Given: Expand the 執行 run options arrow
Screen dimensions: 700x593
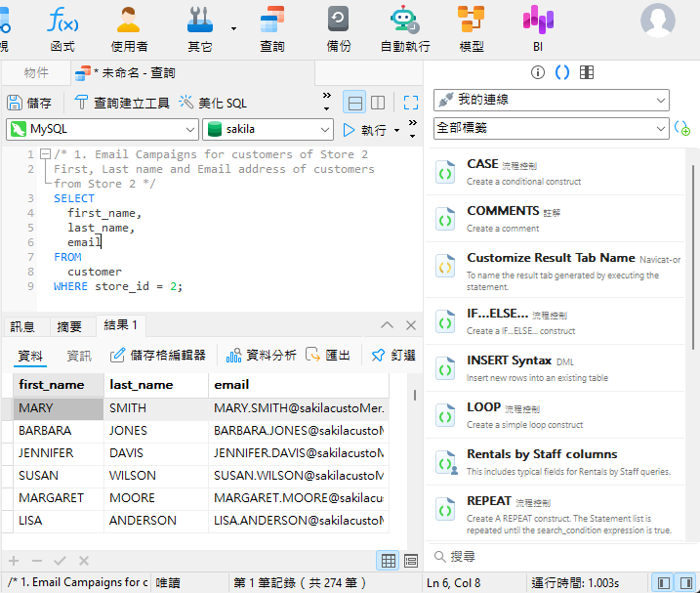Looking at the screenshot, I should click(397, 131).
